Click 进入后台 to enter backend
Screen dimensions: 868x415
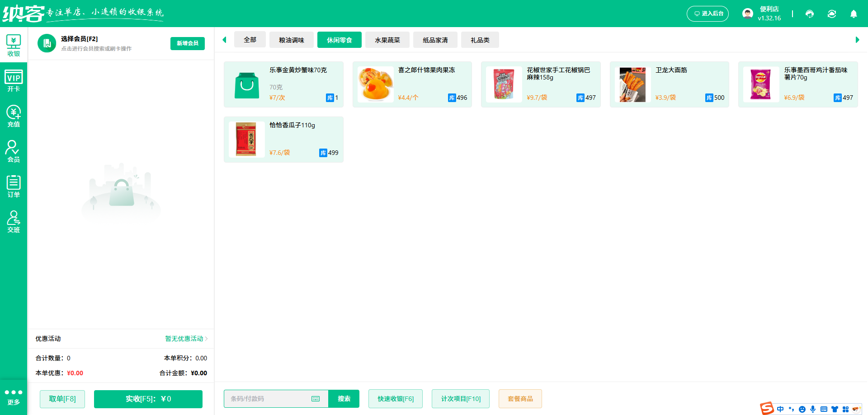[x=708, y=14]
